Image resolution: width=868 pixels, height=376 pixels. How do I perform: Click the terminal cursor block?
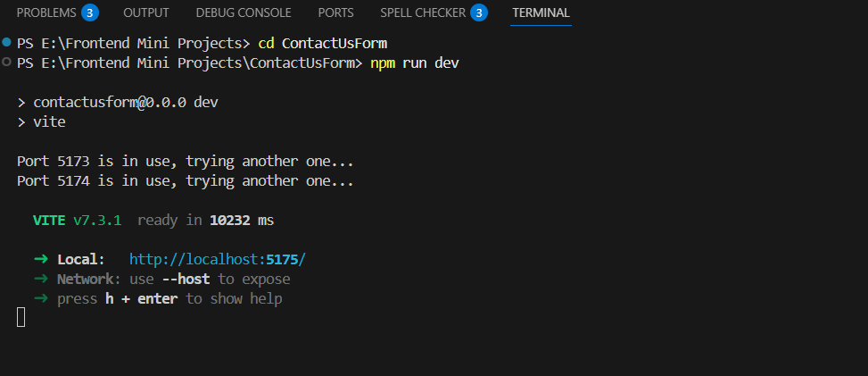pyautogui.click(x=21, y=317)
